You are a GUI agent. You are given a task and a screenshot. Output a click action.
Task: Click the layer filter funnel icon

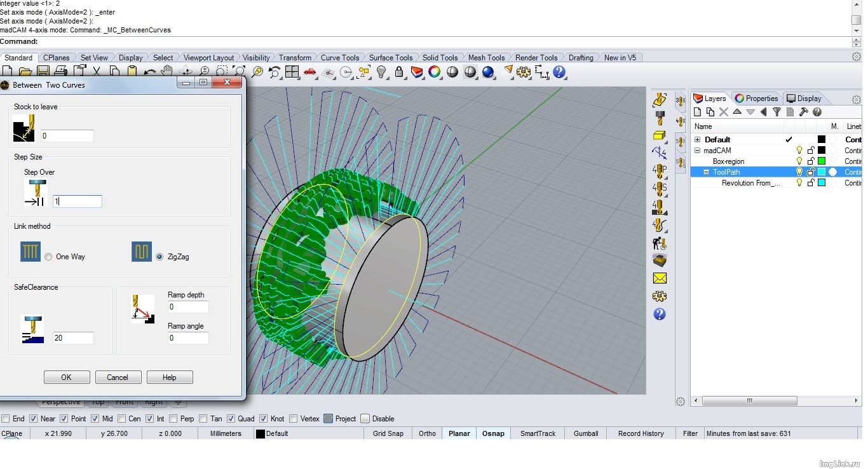tap(776, 112)
